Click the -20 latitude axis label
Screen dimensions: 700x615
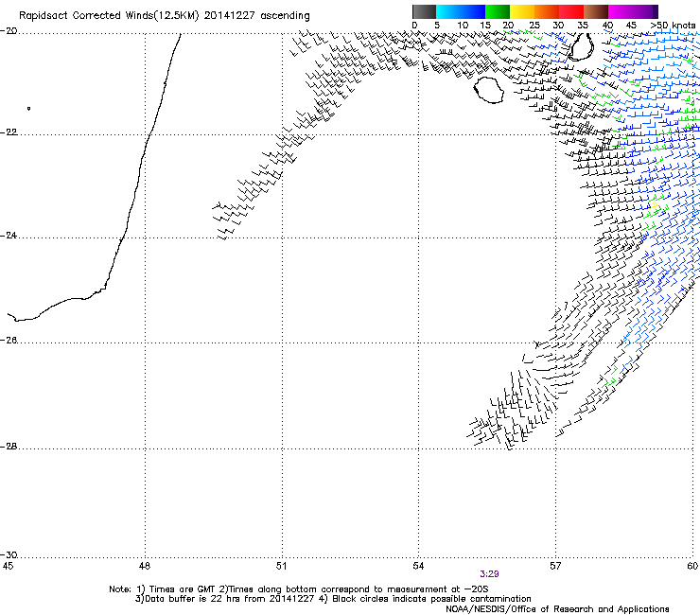pyautogui.click(x=9, y=31)
